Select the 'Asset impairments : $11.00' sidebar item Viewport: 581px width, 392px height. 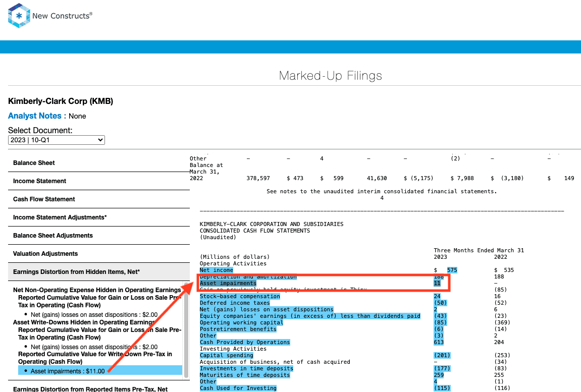(x=100, y=371)
